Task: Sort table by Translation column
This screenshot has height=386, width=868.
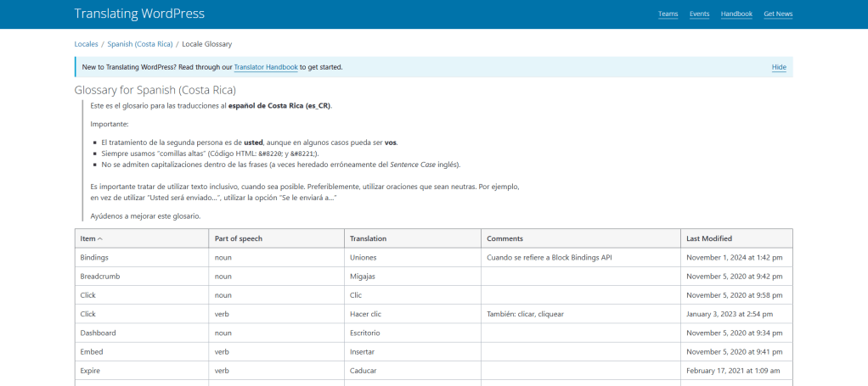Action: point(368,238)
